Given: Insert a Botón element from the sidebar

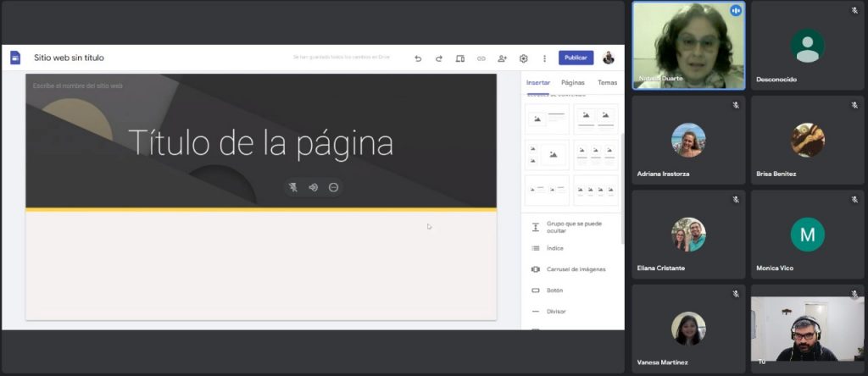Looking at the screenshot, I should click(x=554, y=290).
